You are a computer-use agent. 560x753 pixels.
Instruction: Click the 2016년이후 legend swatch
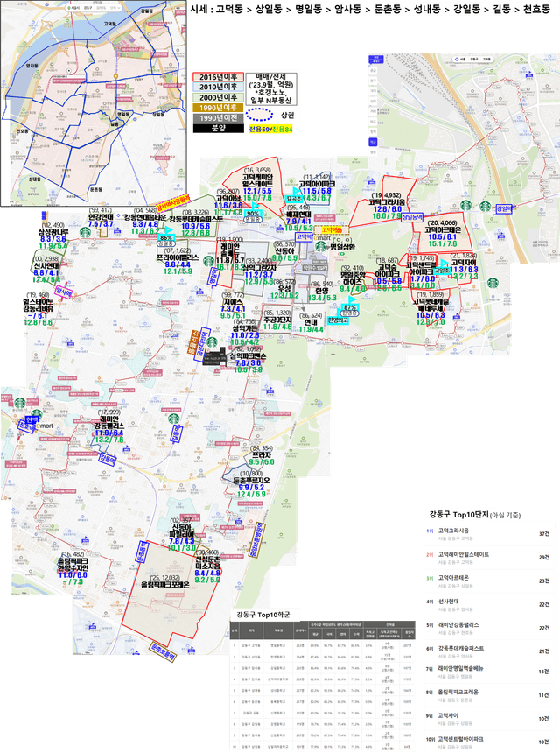coord(219,77)
